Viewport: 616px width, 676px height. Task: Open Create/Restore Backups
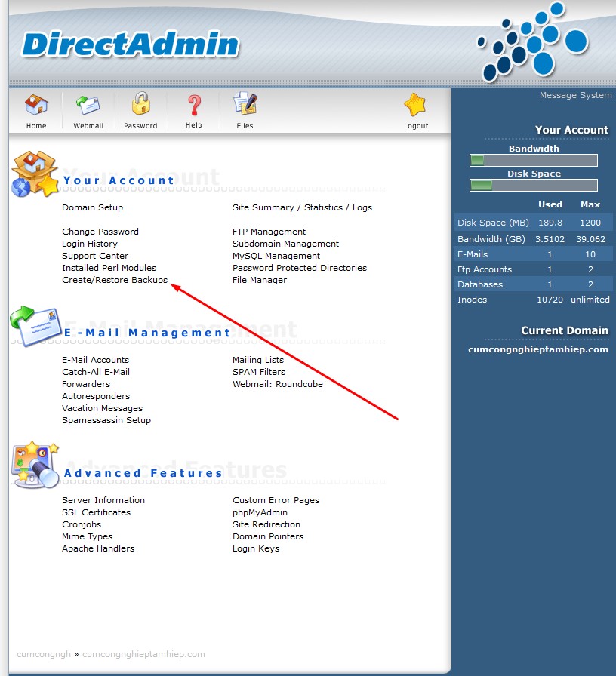[x=115, y=280]
